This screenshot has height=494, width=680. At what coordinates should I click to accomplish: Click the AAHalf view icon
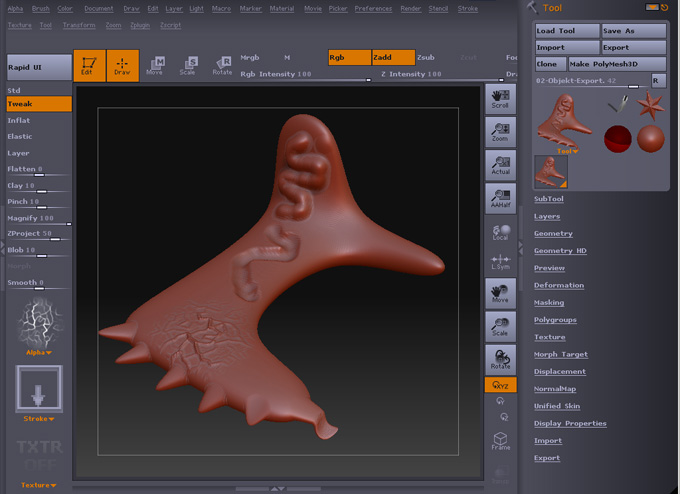pyautogui.click(x=500, y=198)
